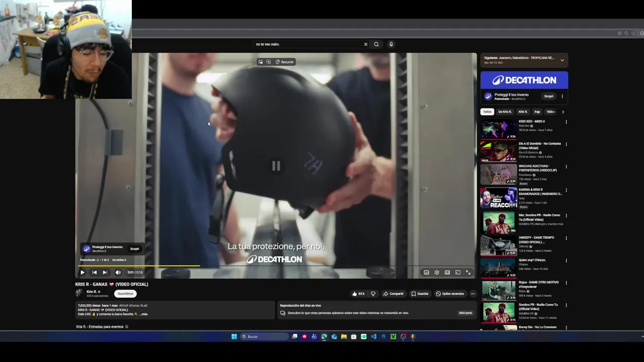Open options for Mix: Sombra PR
644x362 pixels.
coord(566,216)
